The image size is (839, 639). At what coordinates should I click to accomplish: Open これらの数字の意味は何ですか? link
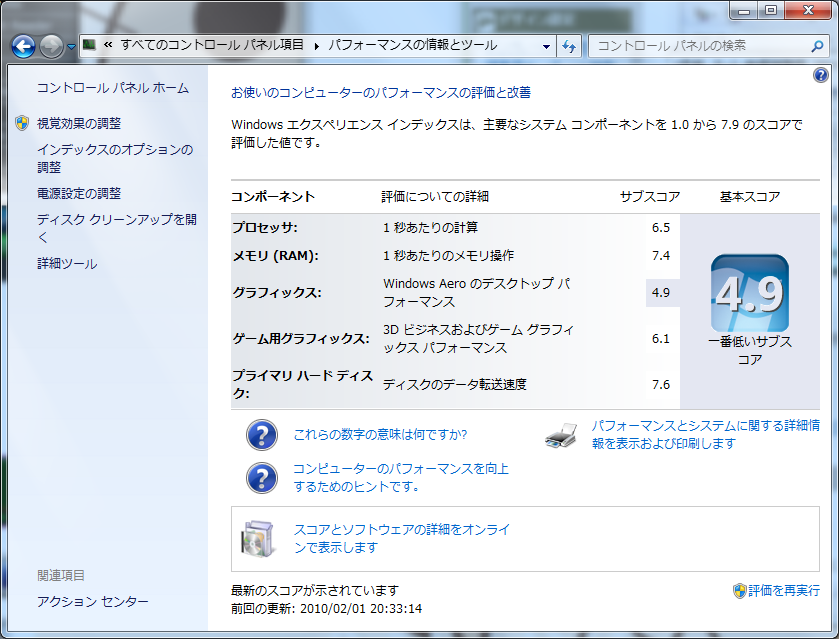pyautogui.click(x=380, y=434)
